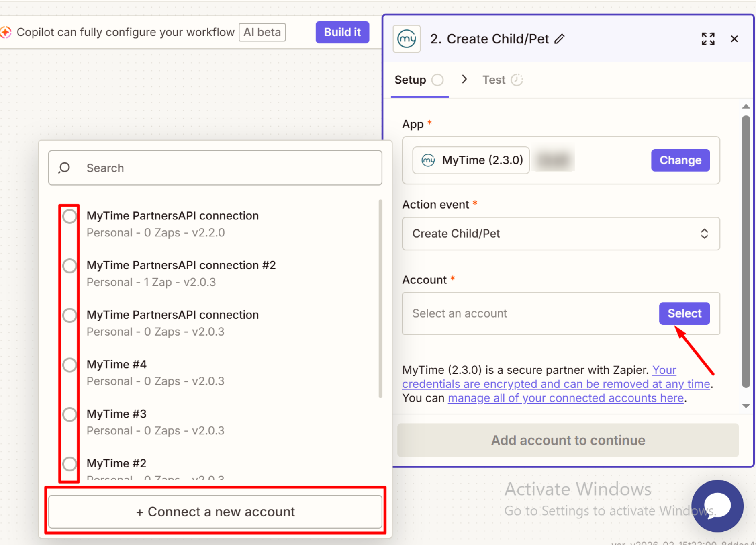Select MyTime #4 radio button
Screen dimensions: 756x545
coord(69,365)
